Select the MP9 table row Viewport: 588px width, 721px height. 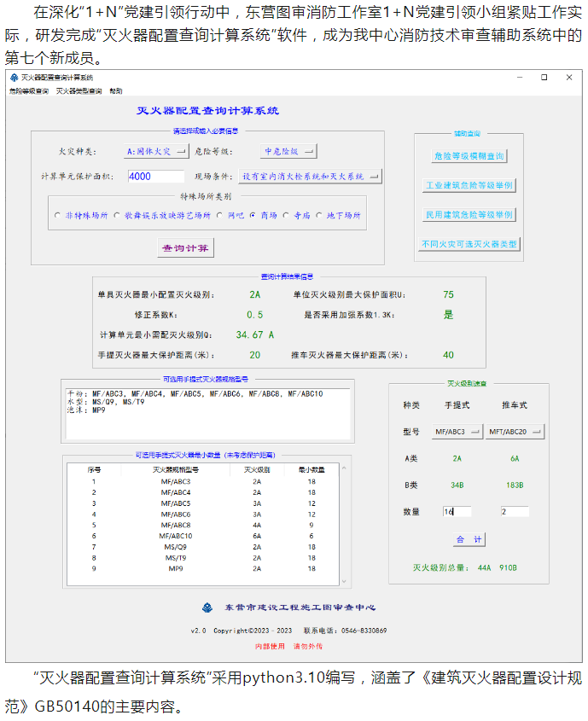pyautogui.click(x=203, y=569)
